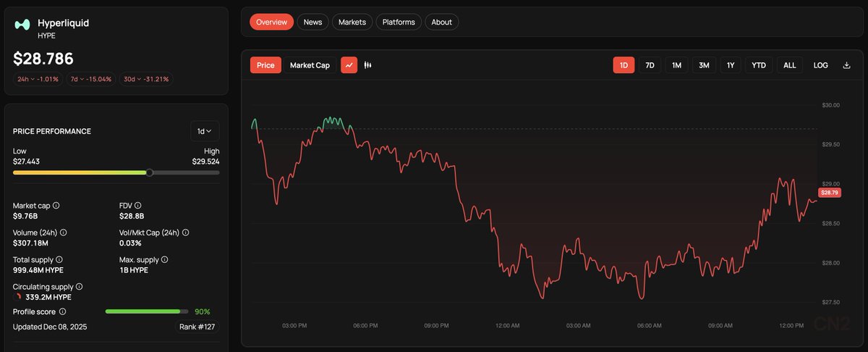
Task: Open the Markets tab
Action: point(352,22)
